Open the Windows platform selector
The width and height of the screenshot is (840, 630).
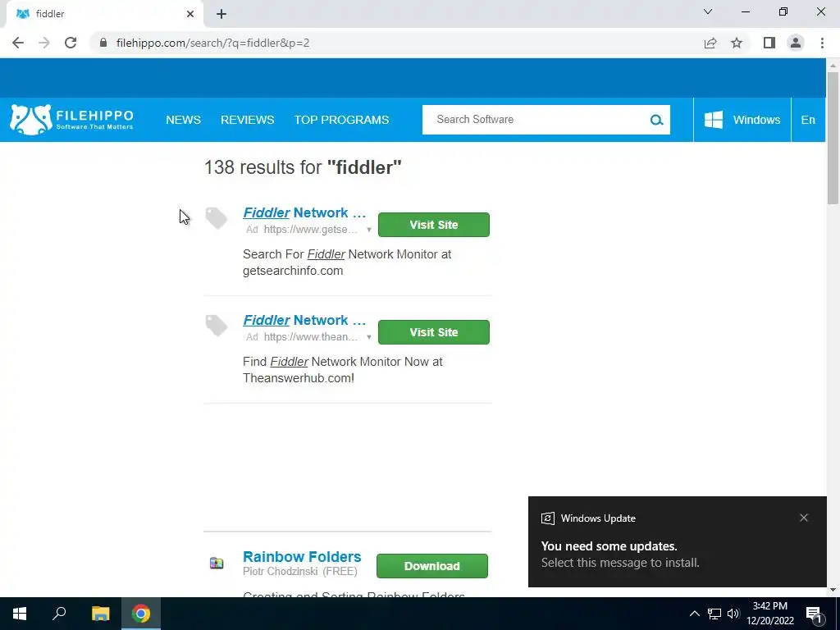(742, 120)
